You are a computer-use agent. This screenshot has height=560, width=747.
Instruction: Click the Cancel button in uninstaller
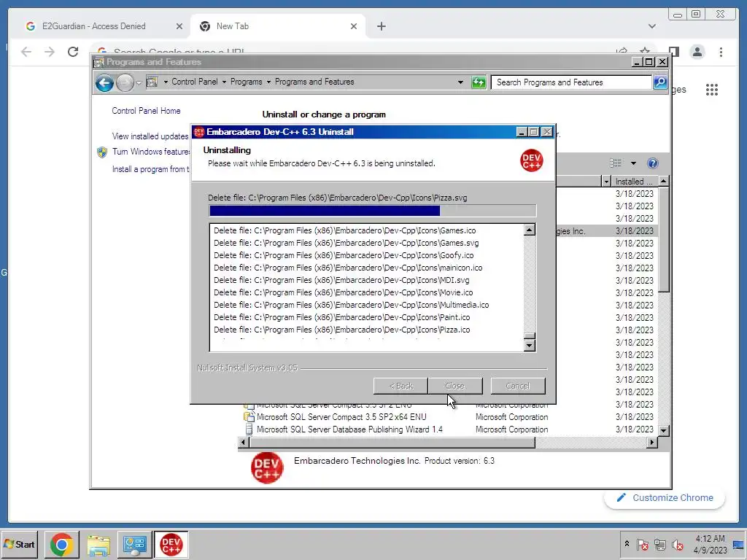(518, 386)
